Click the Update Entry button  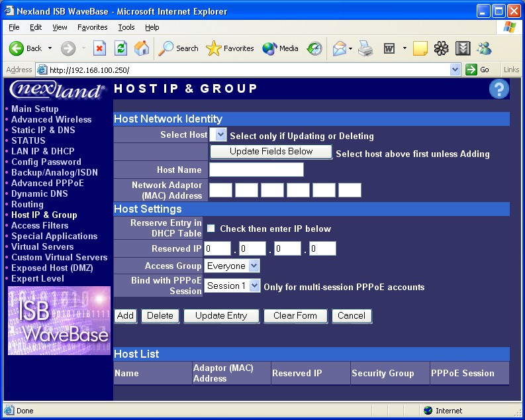click(x=221, y=316)
